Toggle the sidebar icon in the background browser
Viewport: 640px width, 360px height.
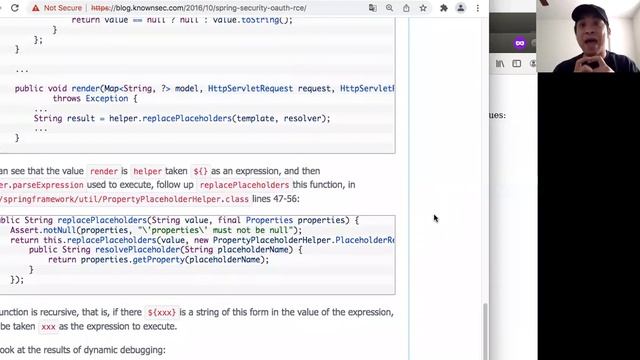point(517,64)
